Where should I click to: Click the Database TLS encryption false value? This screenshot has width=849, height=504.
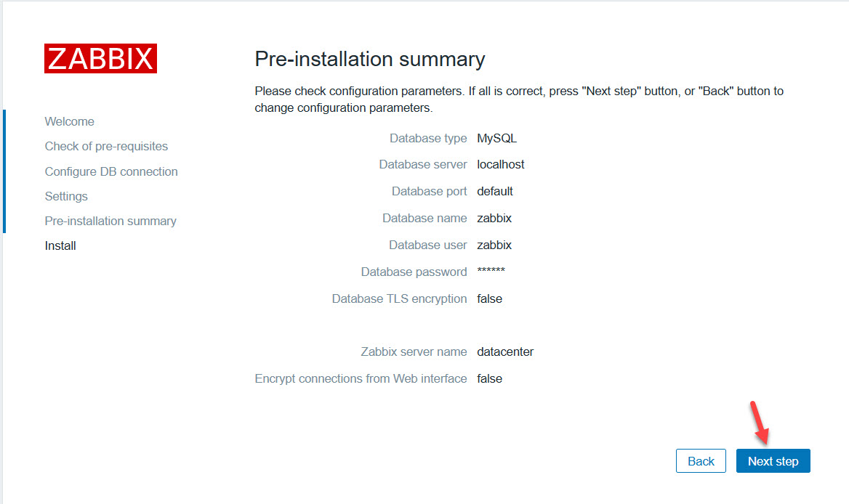(x=489, y=298)
